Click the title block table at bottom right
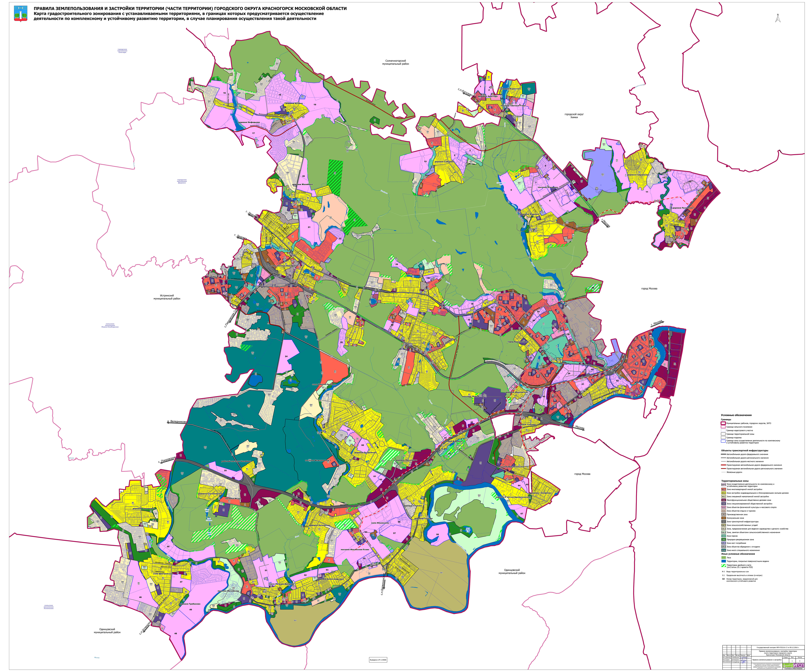This screenshot has width=807, height=672. point(764,657)
